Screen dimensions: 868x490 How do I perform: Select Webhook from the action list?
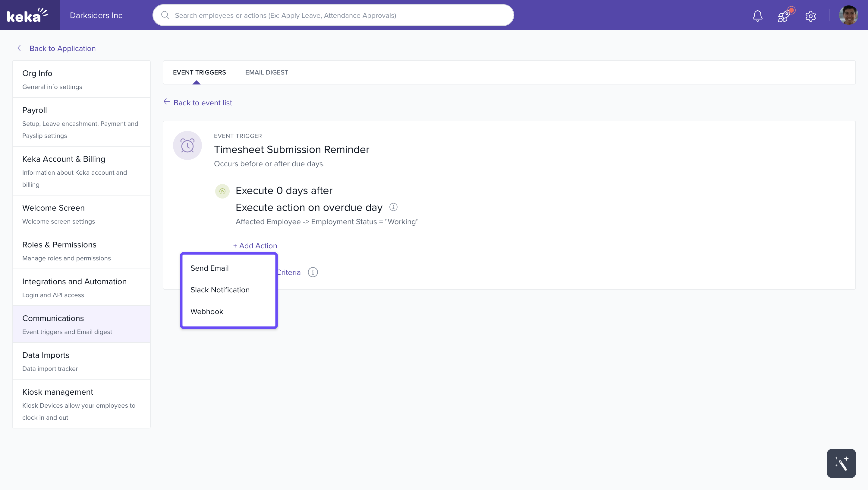[206, 312]
